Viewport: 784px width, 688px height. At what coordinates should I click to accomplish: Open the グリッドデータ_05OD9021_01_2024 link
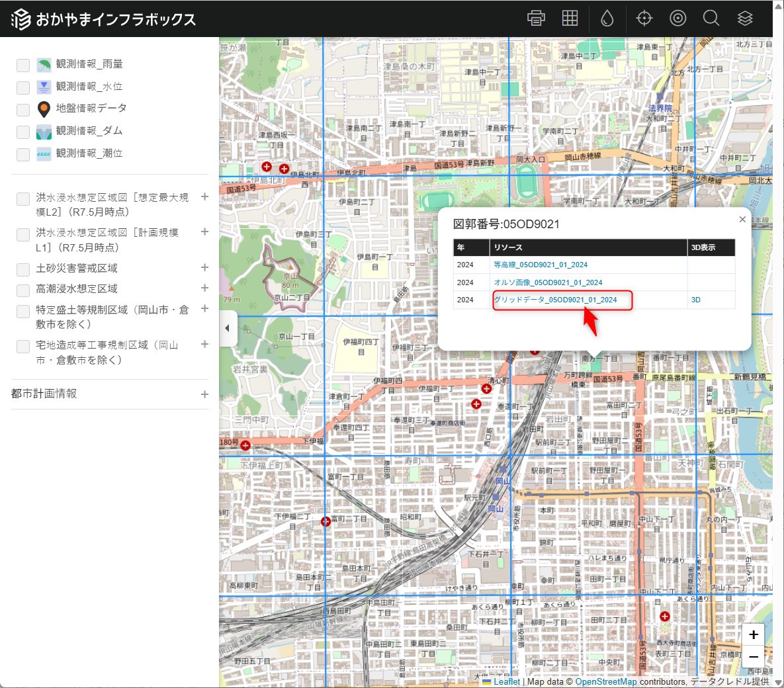click(555, 300)
